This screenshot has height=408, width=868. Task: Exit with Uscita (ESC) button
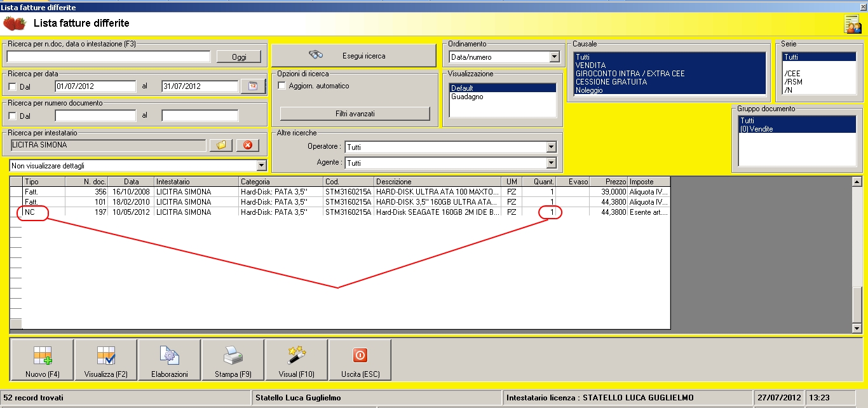pos(360,361)
